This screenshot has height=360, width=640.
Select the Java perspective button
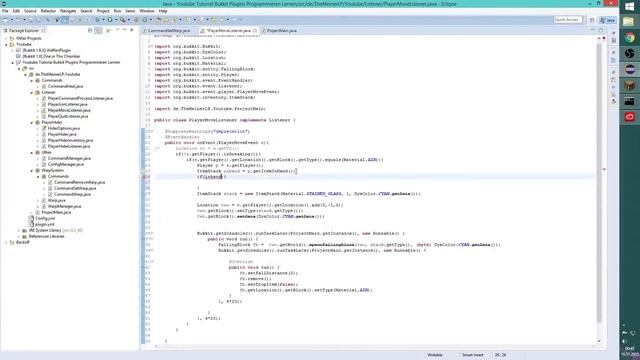coord(608,20)
